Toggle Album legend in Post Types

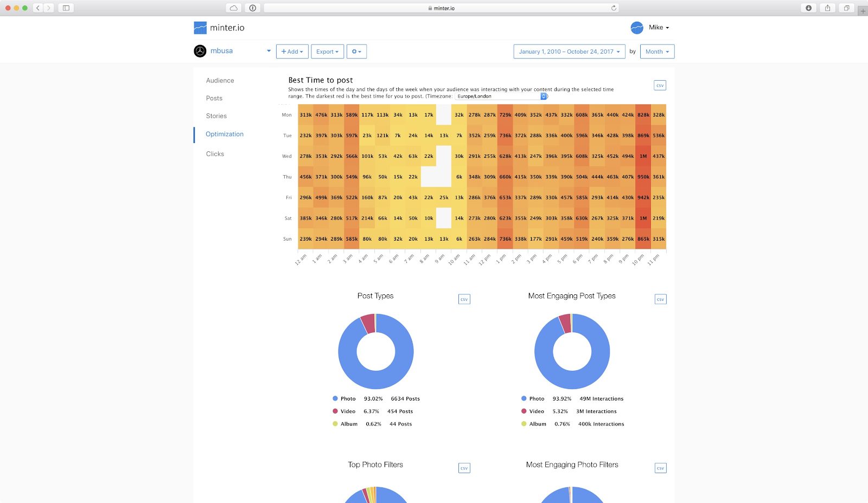click(x=345, y=424)
